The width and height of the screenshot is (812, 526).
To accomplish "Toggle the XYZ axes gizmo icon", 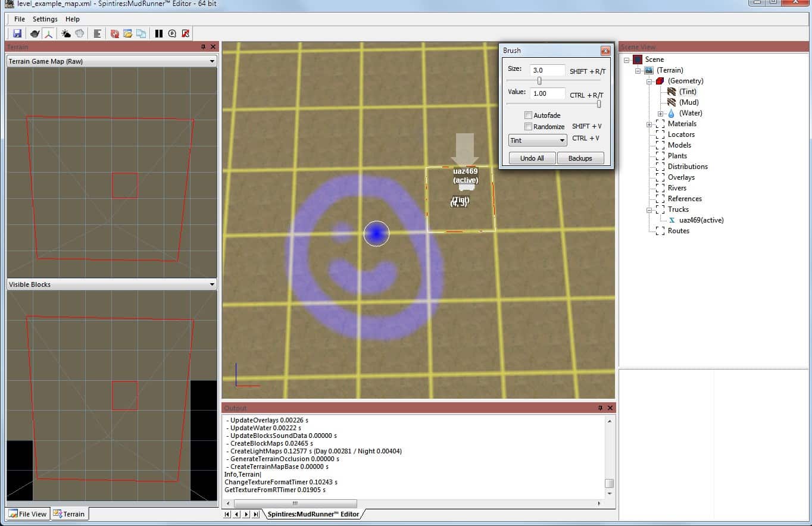I will tap(48, 34).
